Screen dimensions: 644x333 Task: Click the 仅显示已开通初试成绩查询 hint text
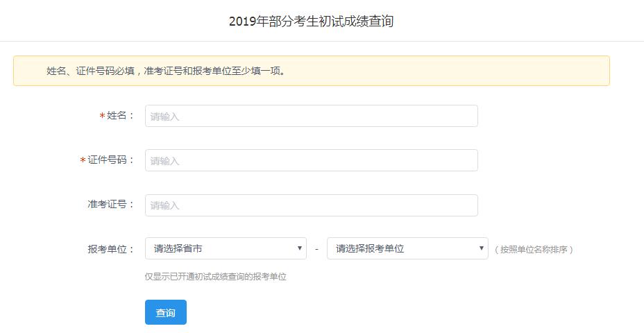point(215,277)
